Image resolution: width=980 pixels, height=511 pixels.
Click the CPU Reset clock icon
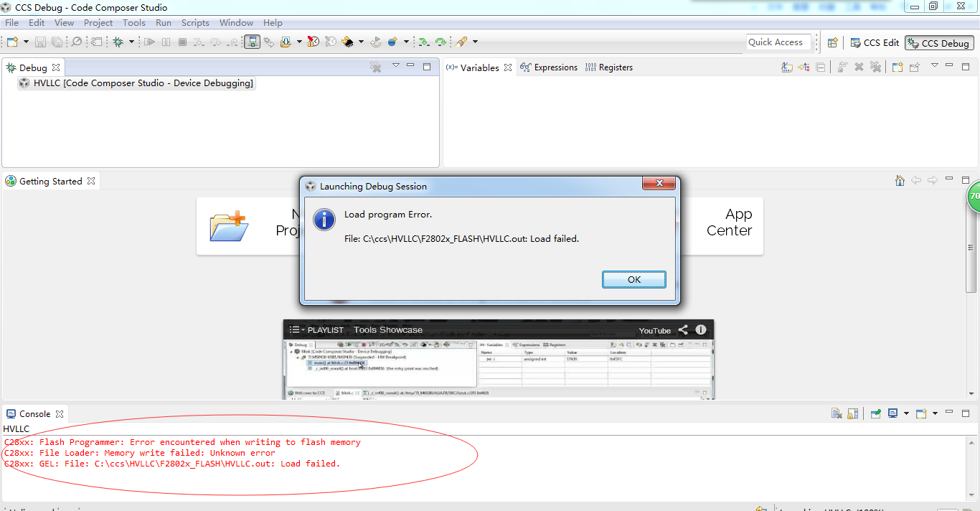(313, 42)
